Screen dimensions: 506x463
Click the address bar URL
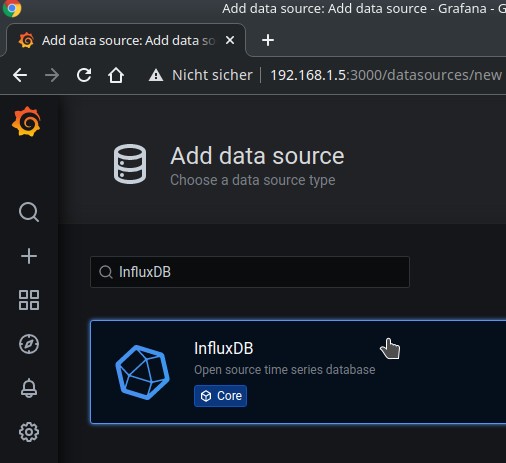pos(386,75)
